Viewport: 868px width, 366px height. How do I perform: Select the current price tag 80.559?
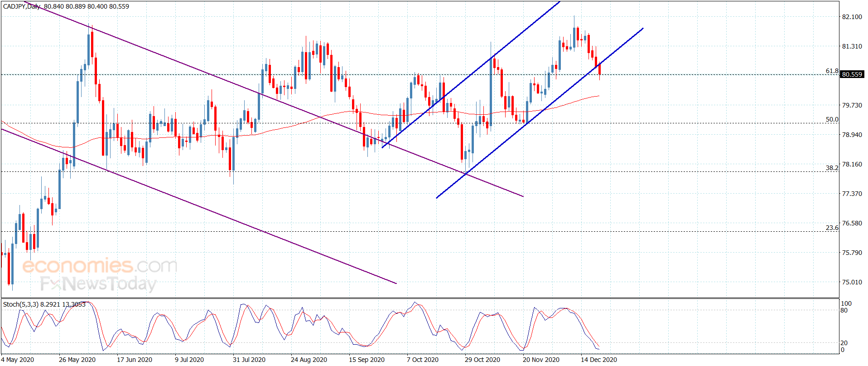tap(852, 74)
